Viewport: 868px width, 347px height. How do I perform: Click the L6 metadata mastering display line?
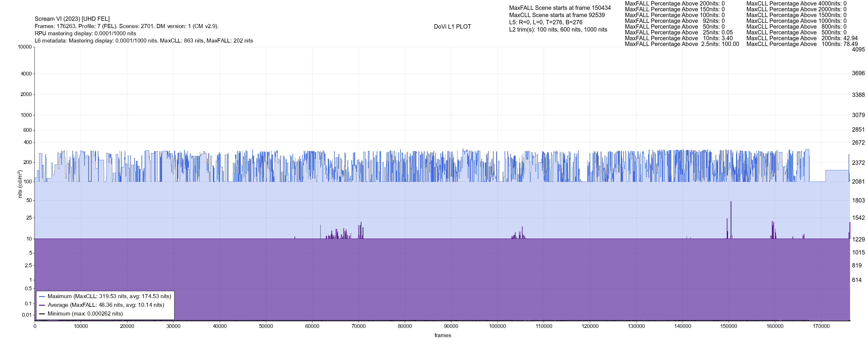pyautogui.click(x=144, y=41)
